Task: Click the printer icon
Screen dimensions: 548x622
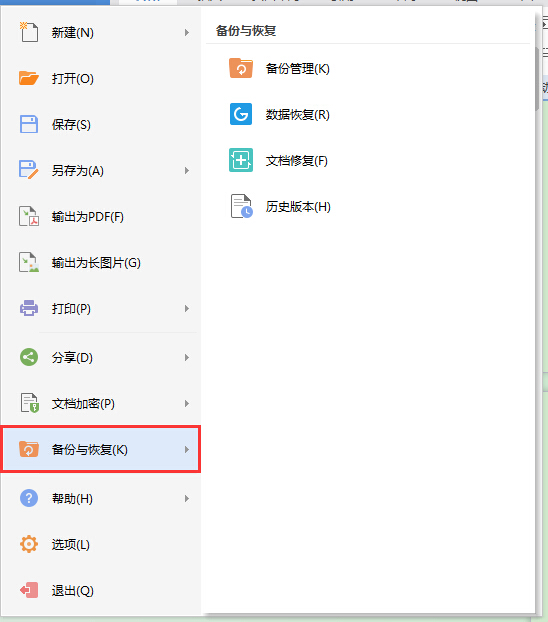Action: (x=29, y=308)
